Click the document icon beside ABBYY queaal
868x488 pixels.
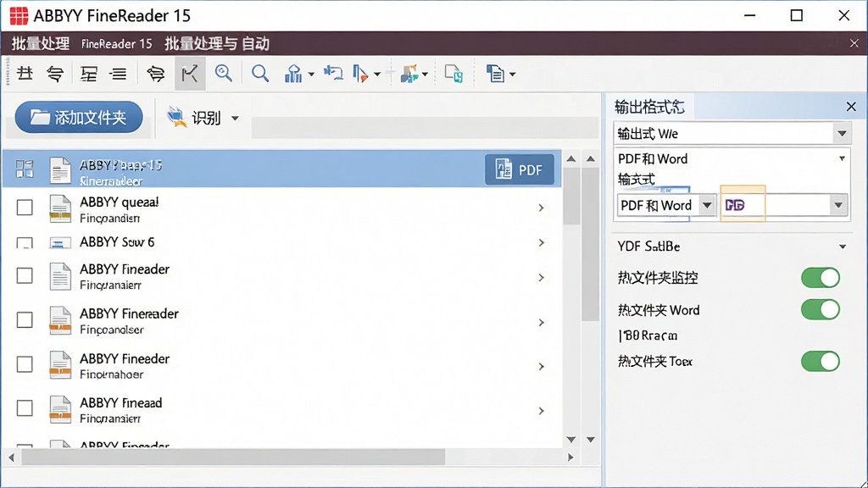click(60, 208)
